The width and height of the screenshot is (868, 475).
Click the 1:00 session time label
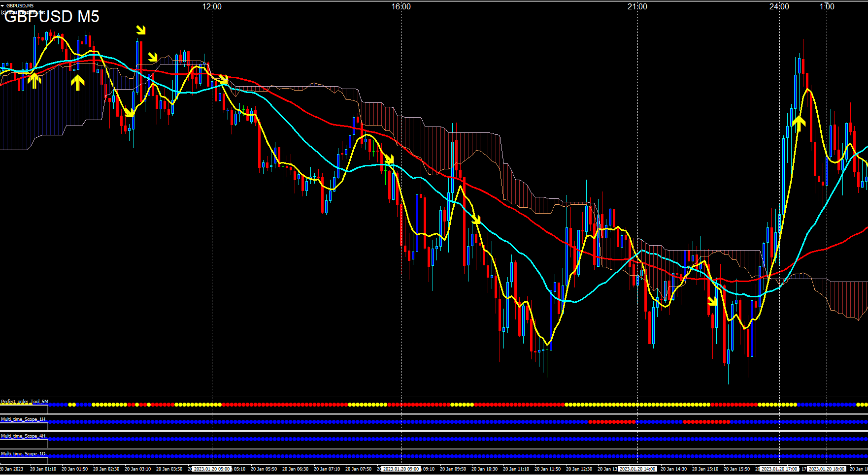(827, 6)
